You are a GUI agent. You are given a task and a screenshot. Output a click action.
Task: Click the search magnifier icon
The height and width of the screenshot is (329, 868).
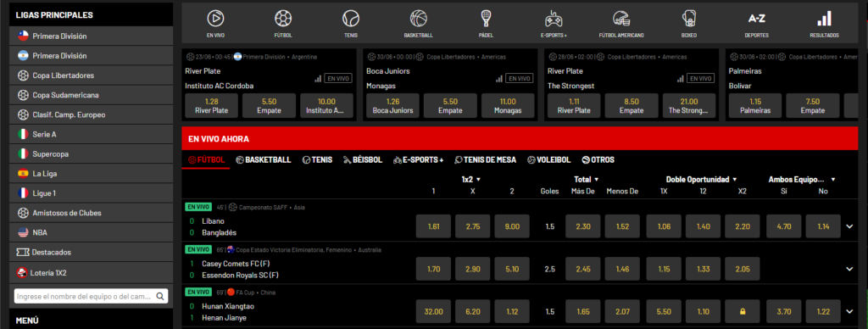click(160, 296)
